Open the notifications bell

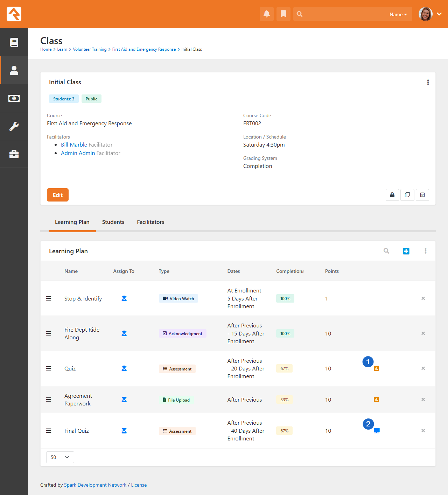267,14
